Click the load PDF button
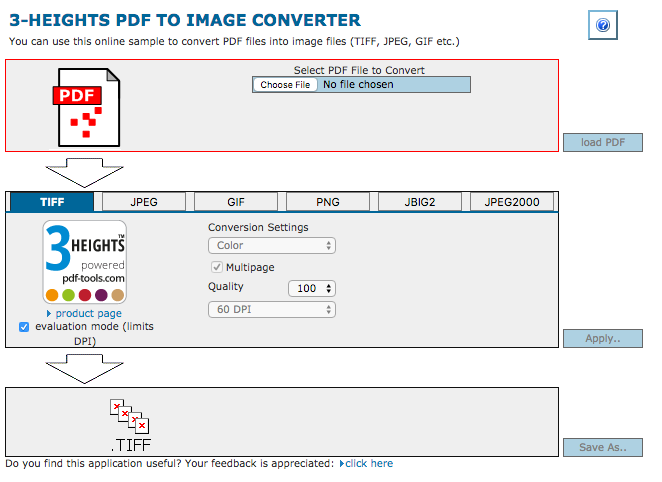 point(603,143)
